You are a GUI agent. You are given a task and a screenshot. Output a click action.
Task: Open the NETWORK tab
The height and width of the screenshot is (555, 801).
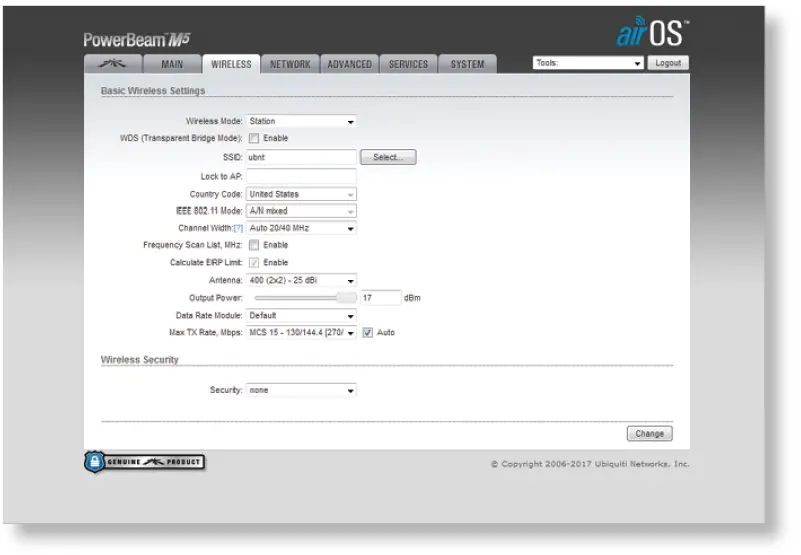tap(290, 64)
